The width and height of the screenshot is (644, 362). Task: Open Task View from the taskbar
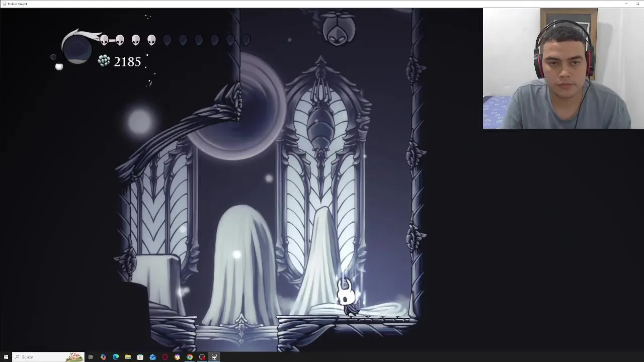click(91, 357)
